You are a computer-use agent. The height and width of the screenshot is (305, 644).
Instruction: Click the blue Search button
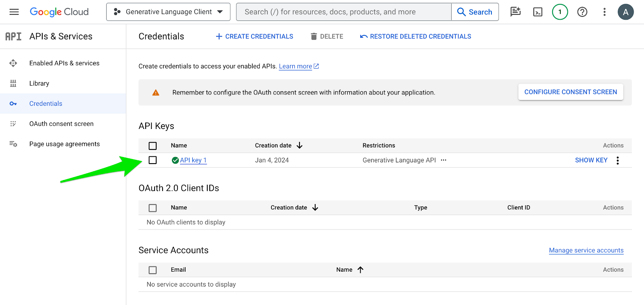pos(475,12)
